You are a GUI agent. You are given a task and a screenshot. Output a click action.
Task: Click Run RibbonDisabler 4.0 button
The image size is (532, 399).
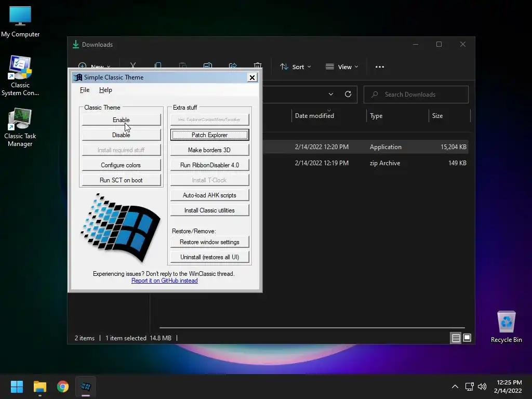click(210, 165)
